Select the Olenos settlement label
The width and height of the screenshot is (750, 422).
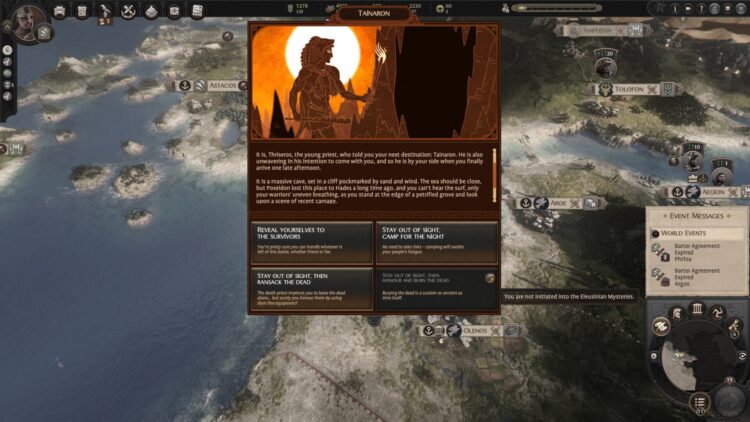pyautogui.click(x=474, y=330)
